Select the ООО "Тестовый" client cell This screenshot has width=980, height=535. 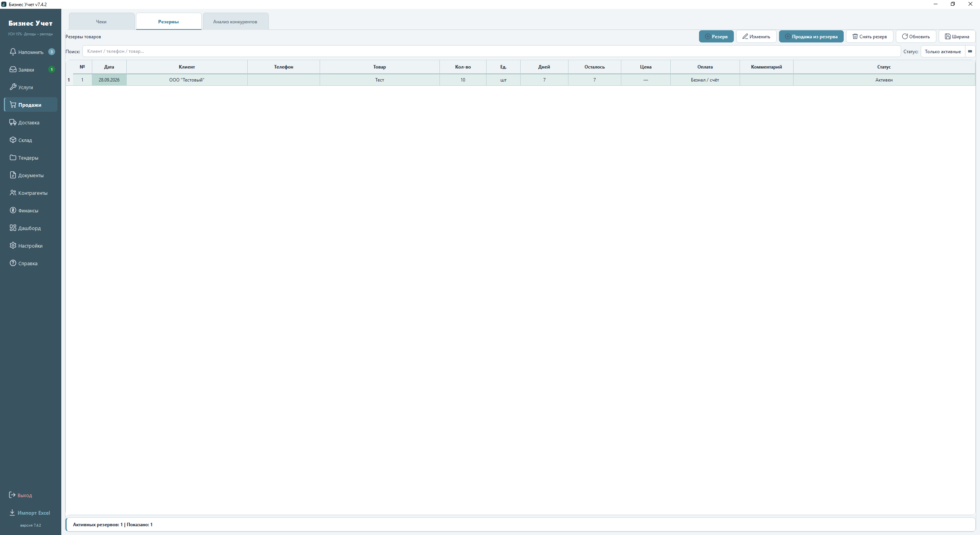187,80
